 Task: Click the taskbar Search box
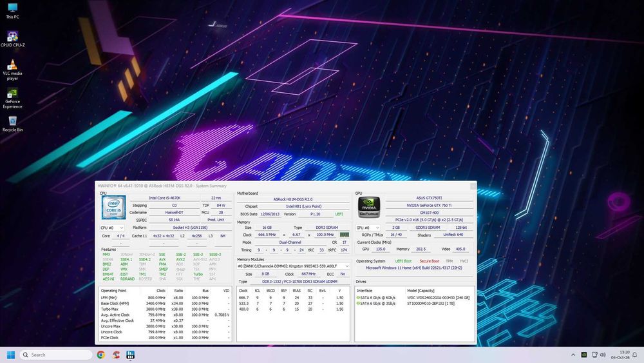(56, 355)
